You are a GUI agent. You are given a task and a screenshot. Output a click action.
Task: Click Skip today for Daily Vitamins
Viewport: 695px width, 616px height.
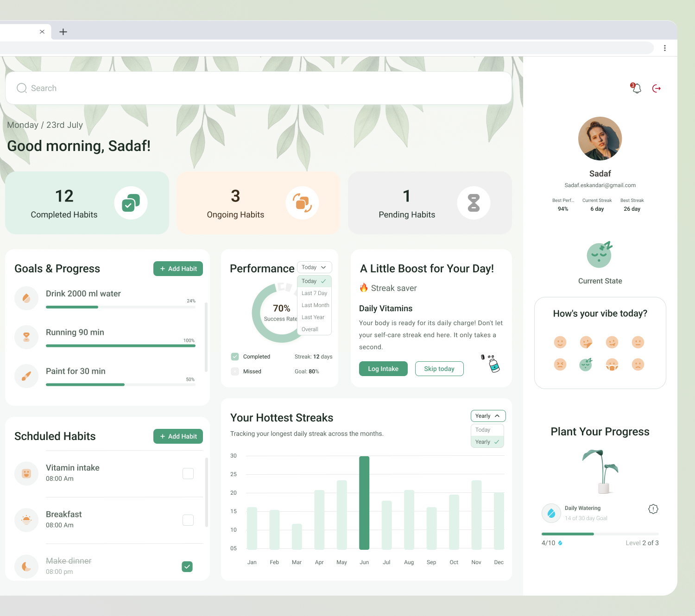click(x=439, y=369)
